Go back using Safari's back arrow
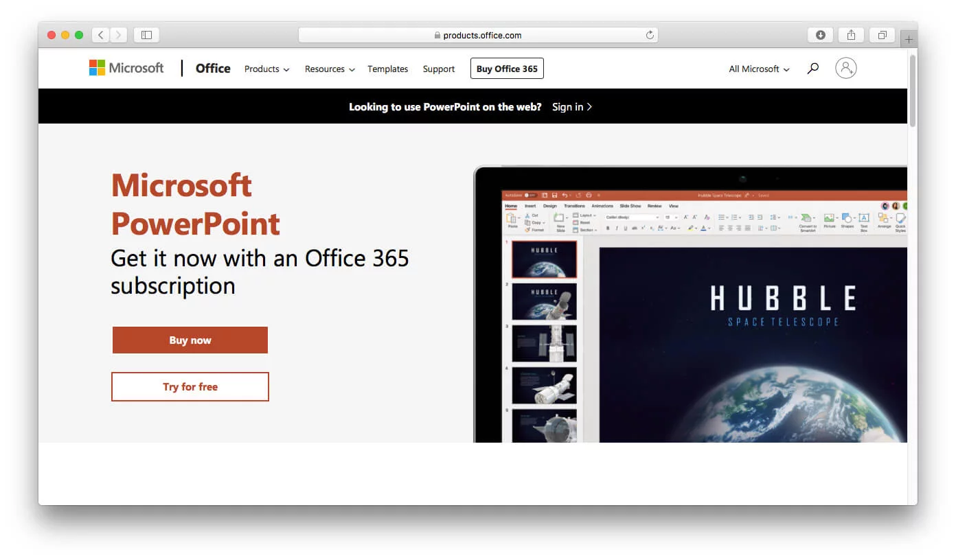 (100, 34)
